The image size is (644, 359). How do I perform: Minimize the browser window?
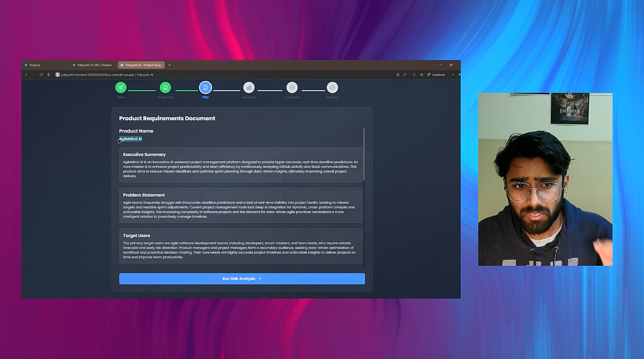440,65
